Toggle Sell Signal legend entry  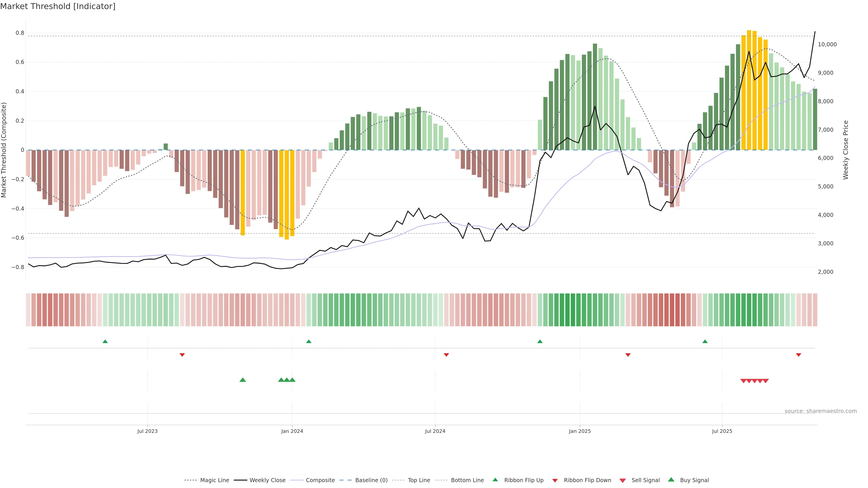coord(645,480)
